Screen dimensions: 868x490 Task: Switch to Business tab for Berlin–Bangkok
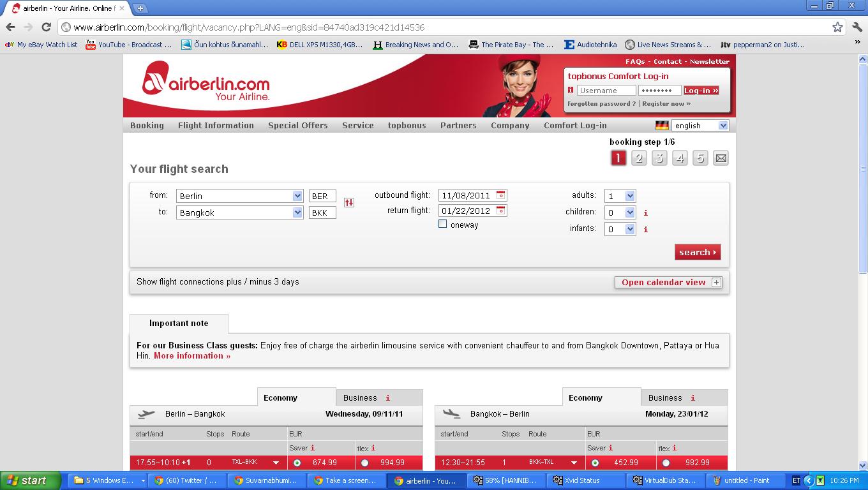(x=379, y=398)
